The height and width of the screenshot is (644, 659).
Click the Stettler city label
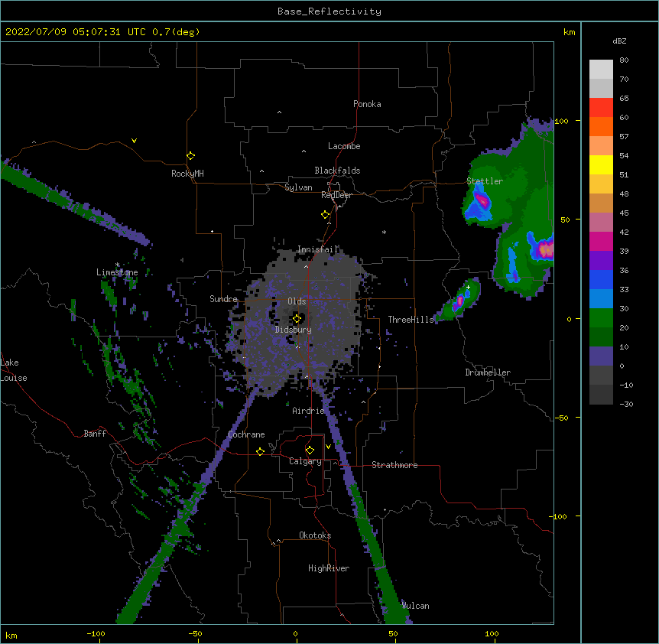pos(485,181)
